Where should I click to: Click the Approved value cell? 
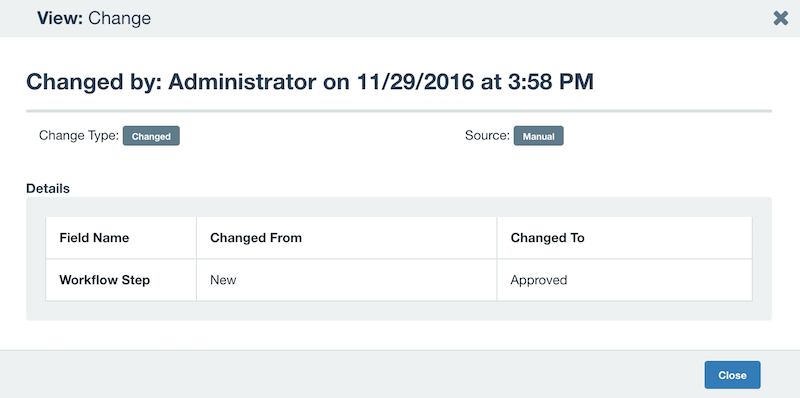click(624, 280)
